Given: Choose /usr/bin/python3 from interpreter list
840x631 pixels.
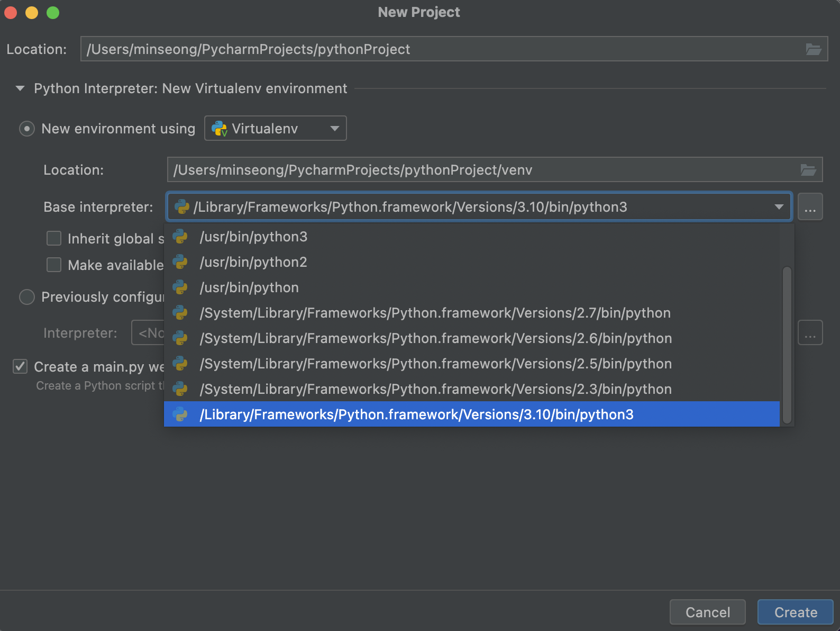Looking at the screenshot, I should point(472,237).
